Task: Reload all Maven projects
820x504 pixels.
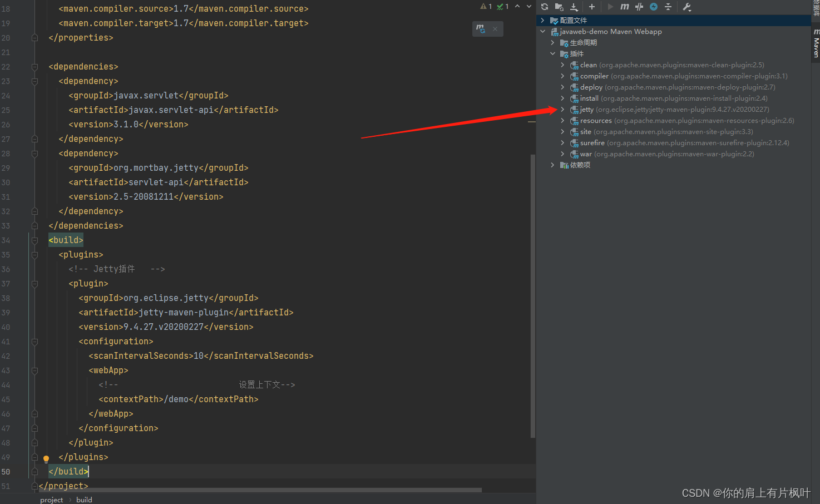Action: (x=544, y=7)
